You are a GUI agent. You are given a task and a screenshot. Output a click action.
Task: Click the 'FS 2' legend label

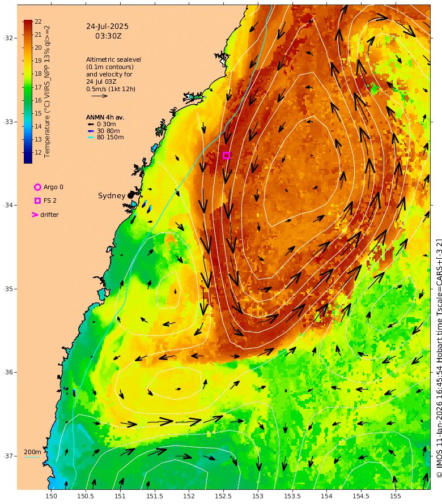point(50,200)
